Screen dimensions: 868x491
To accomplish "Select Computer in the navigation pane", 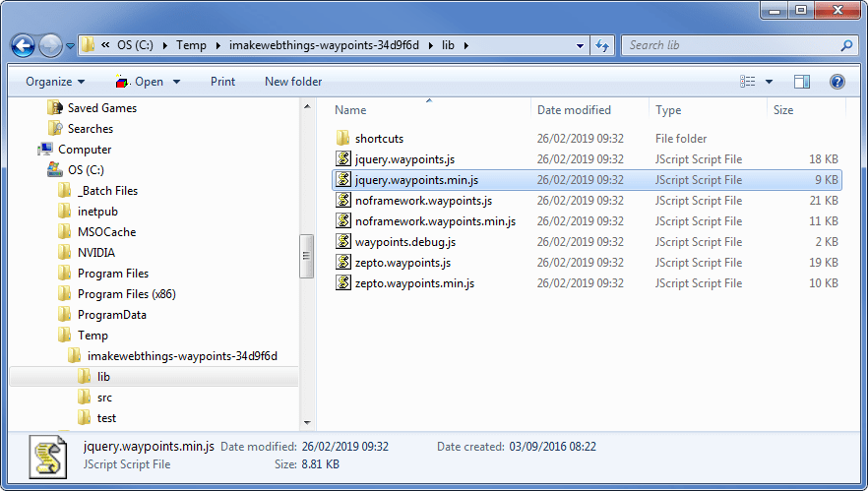I will click(x=85, y=150).
